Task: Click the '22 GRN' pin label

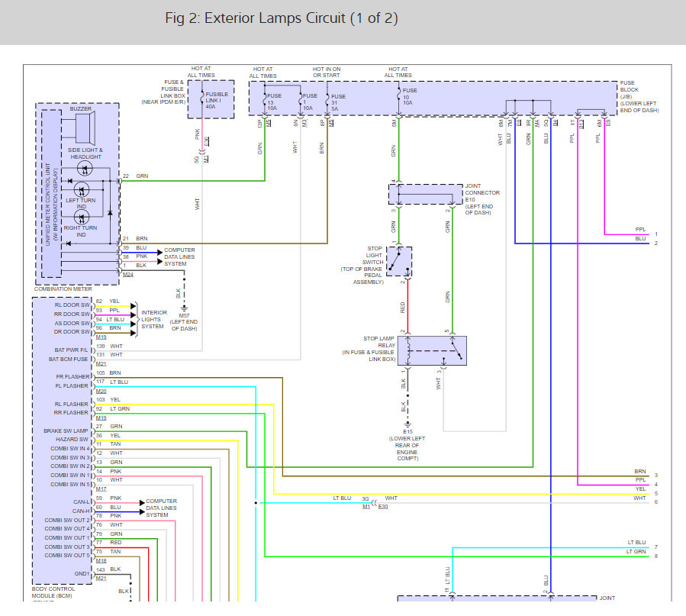Action: click(135, 176)
